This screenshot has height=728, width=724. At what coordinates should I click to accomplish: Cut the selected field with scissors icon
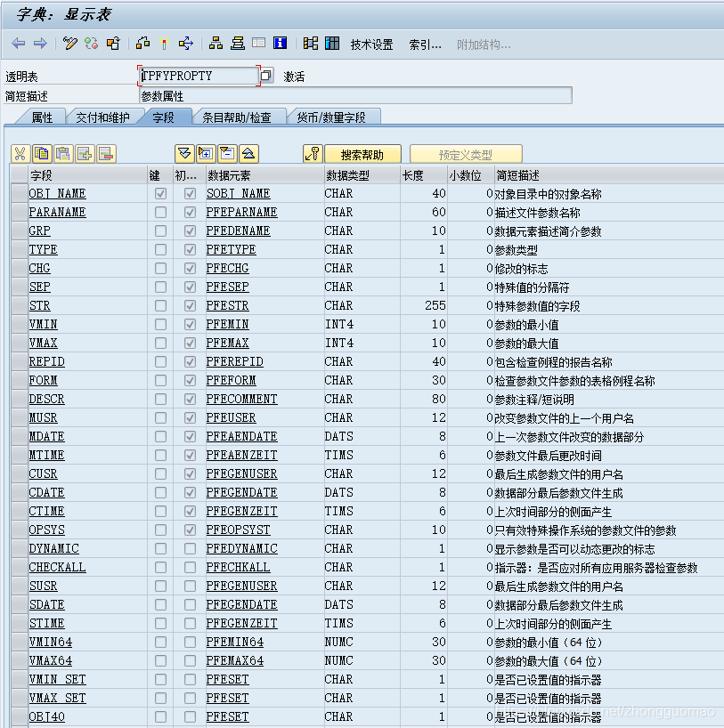pyautogui.click(x=20, y=154)
